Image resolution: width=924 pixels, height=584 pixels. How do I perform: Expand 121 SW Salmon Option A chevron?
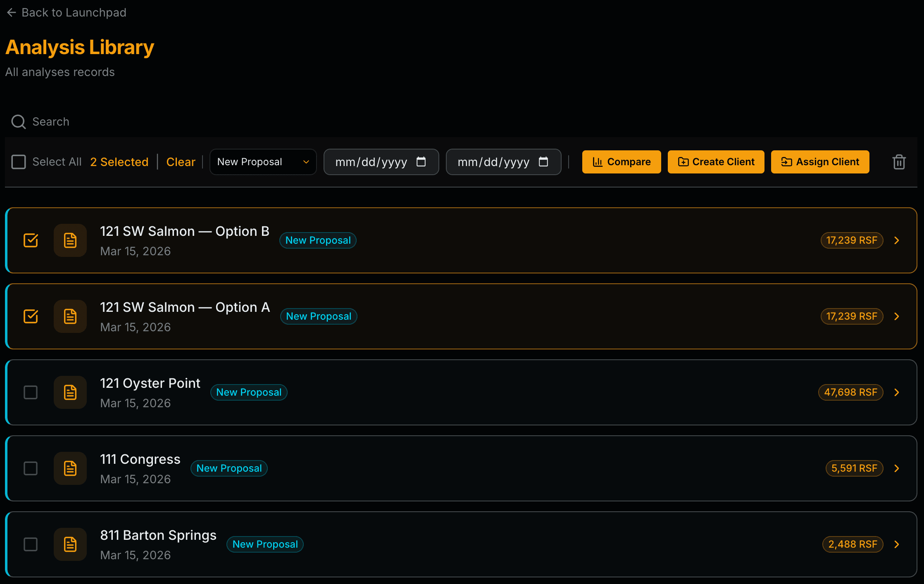tap(896, 316)
